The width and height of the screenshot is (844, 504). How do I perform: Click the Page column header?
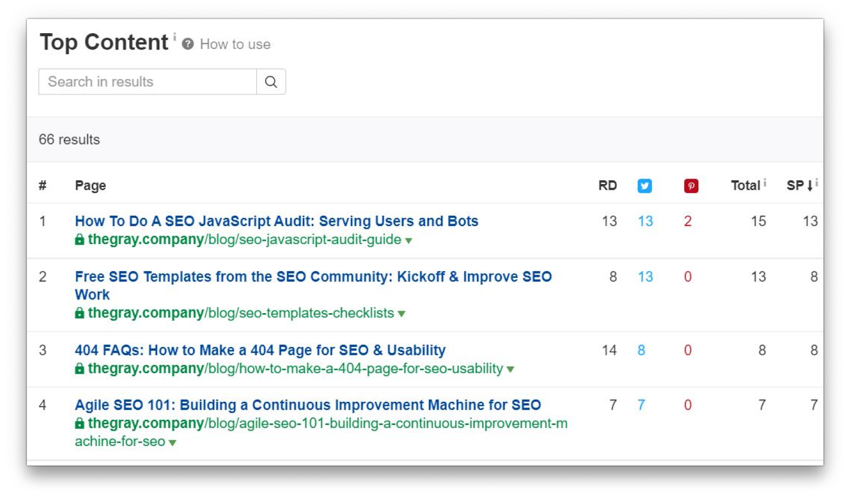90,186
